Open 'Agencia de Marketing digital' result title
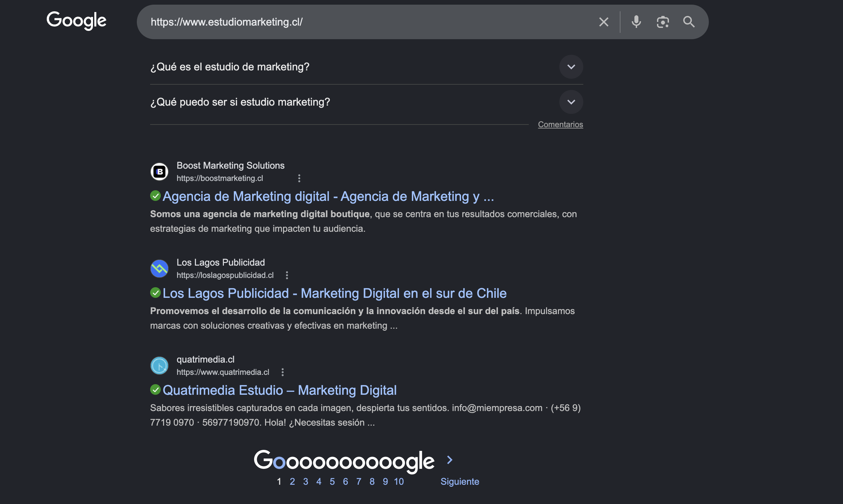This screenshot has height=504, width=843. point(328,196)
